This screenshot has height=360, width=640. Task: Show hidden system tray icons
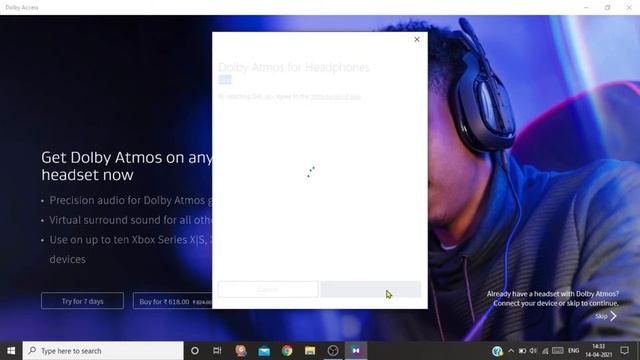click(x=511, y=351)
